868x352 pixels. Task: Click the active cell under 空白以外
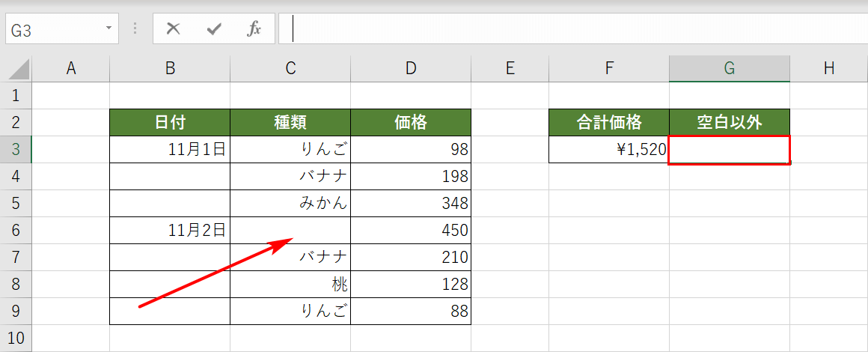pyautogui.click(x=730, y=150)
